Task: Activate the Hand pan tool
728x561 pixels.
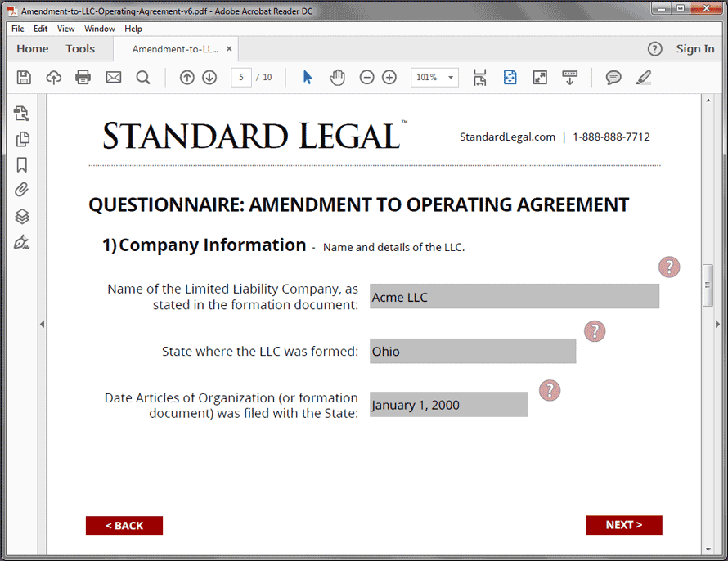Action: pos(337,77)
